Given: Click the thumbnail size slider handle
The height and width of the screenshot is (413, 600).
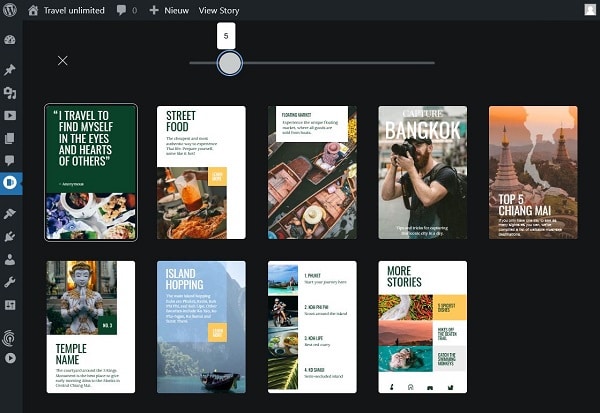Looking at the screenshot, I should coord(230,63).
